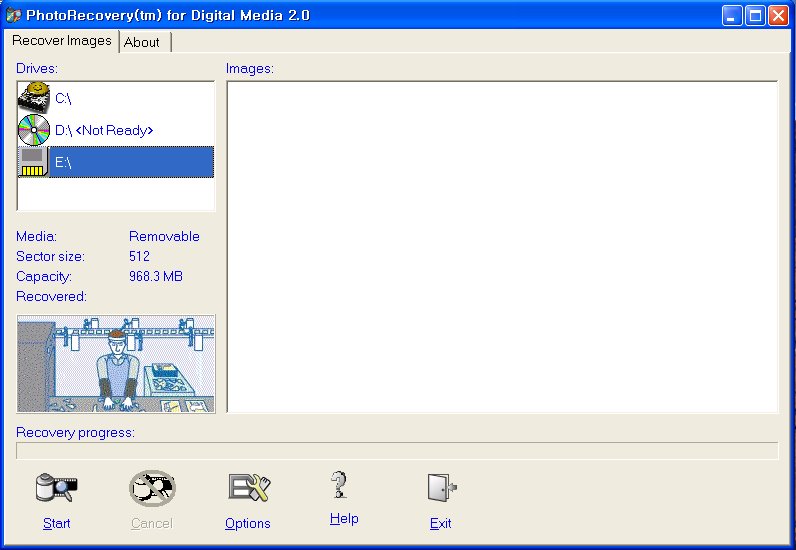Click inside the empty Images list
The height and width of the screenshot is (550, 796).
tap(502, 247)
